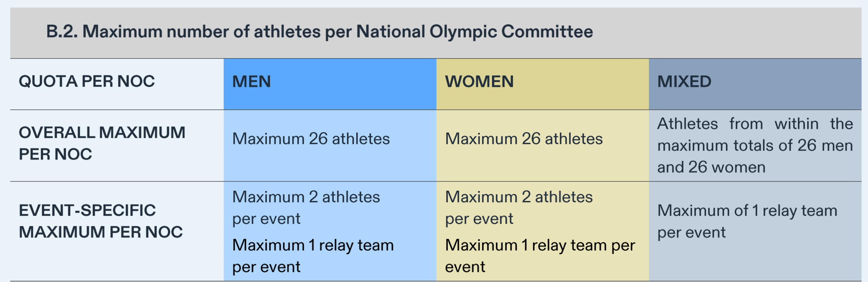The height and width of the screenshot is (282, 868).
Task: Click National Olympic Committee in the title
Action: pyautogui.click(x=474, y=32)
